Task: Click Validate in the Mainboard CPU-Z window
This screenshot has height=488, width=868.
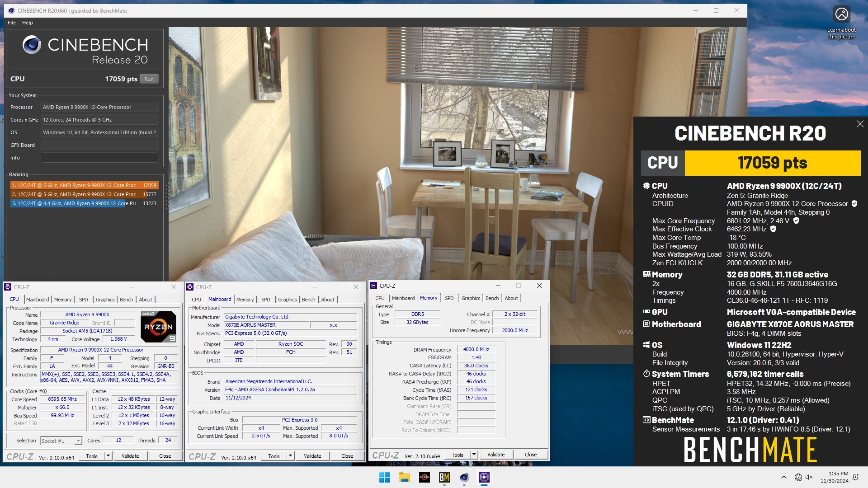Action: coord(312,456)
